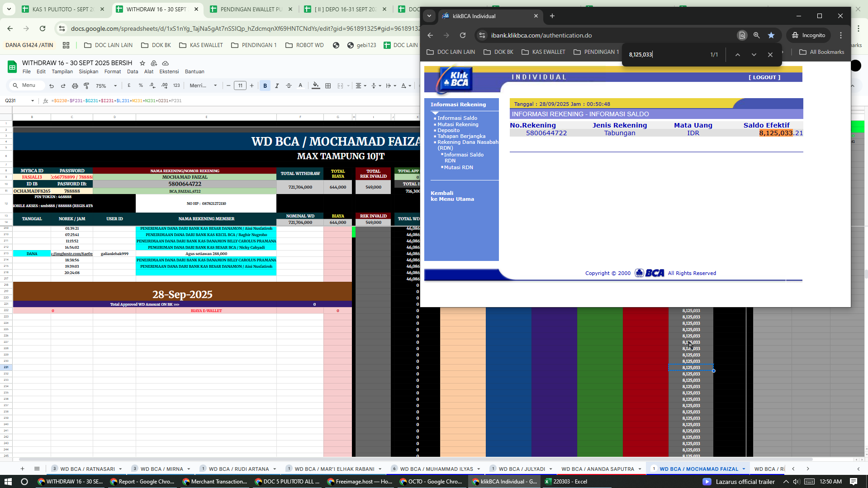
Task: Check cloud save status icon
Action: click(x=166, y=63)
